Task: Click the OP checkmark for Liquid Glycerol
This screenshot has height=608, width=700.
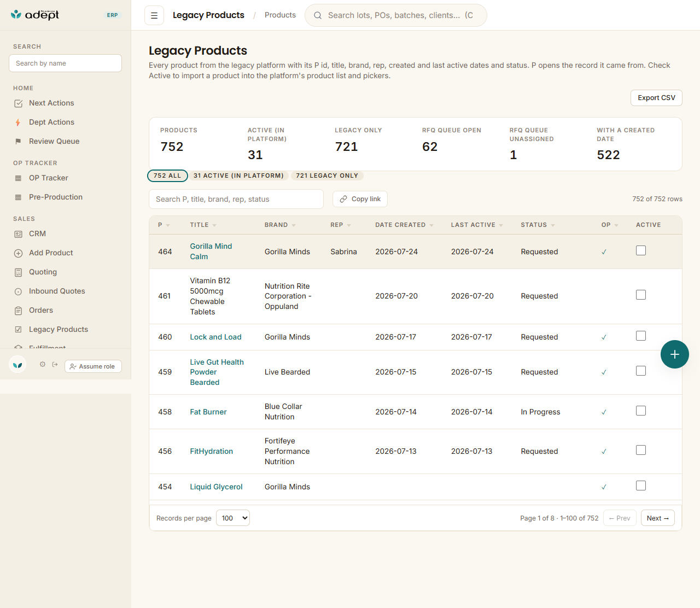Action: pos(604,487)
